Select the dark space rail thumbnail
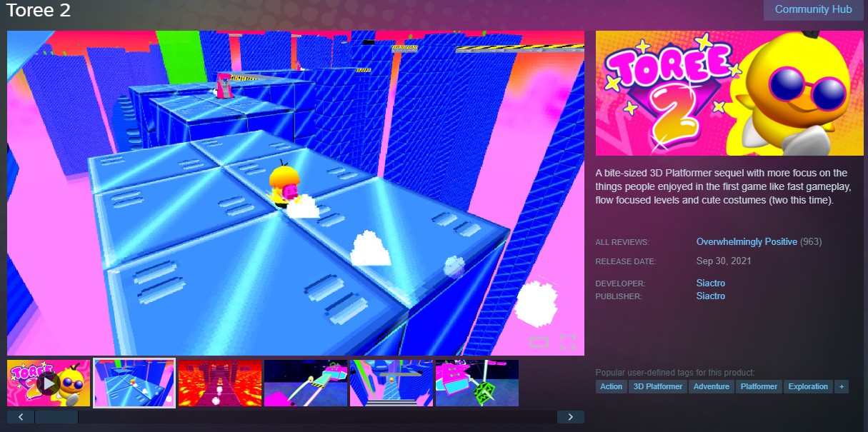Image resolution: width=868 pixels, height=432 pixels. click(306, 383)
